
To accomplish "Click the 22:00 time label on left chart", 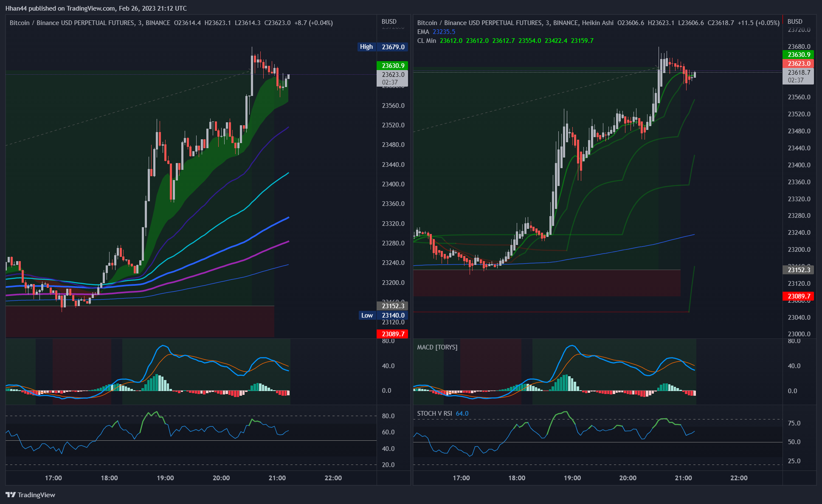I will pyautogui.click(x=333, y=478).
